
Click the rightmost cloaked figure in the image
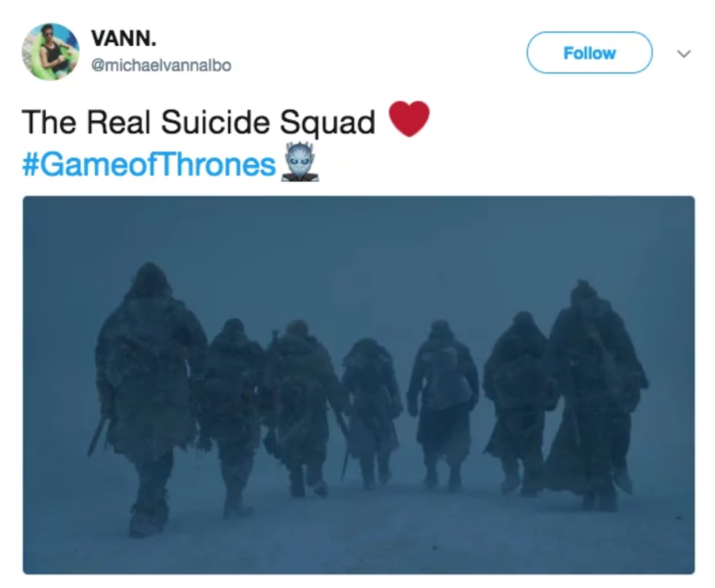(x=594, y=396)
